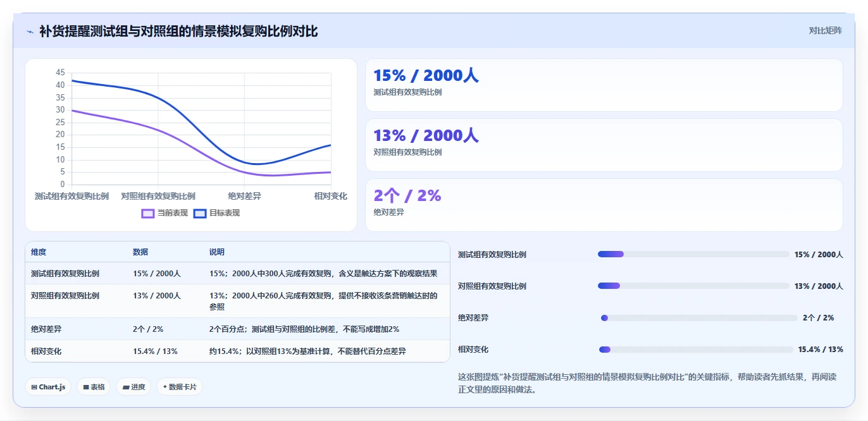This screenshot has height=421, width=868.
Task: Click the title icon beside 补货提醒测试组
Action: coord(30,32)
